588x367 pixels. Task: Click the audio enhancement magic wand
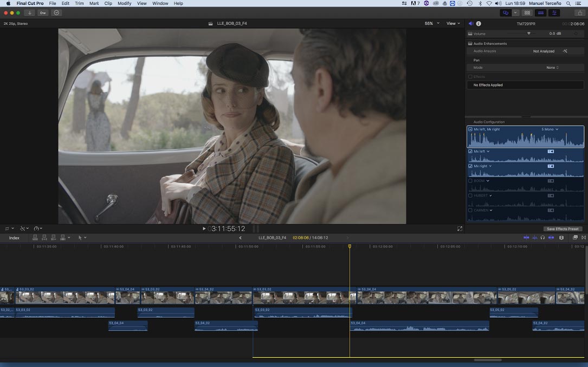(x=565, y=51)
